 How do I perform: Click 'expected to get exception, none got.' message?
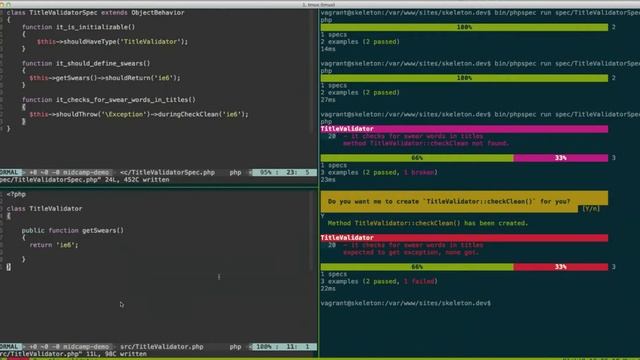[411, 252]
